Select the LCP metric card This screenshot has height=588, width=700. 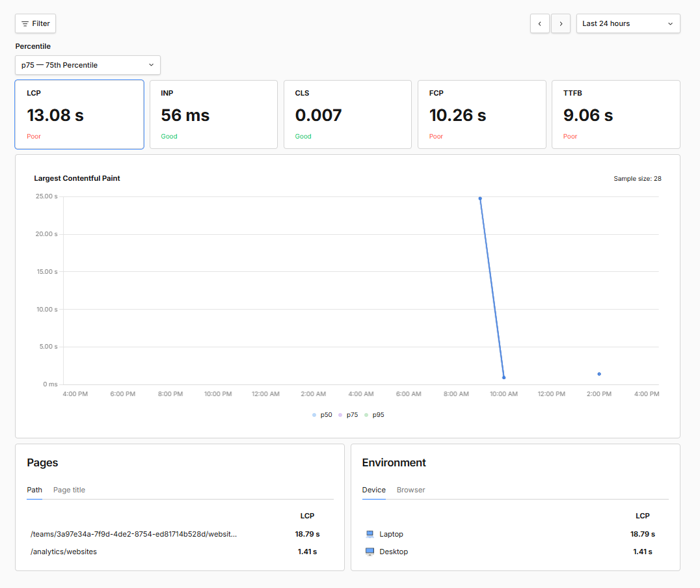(79, 114)
